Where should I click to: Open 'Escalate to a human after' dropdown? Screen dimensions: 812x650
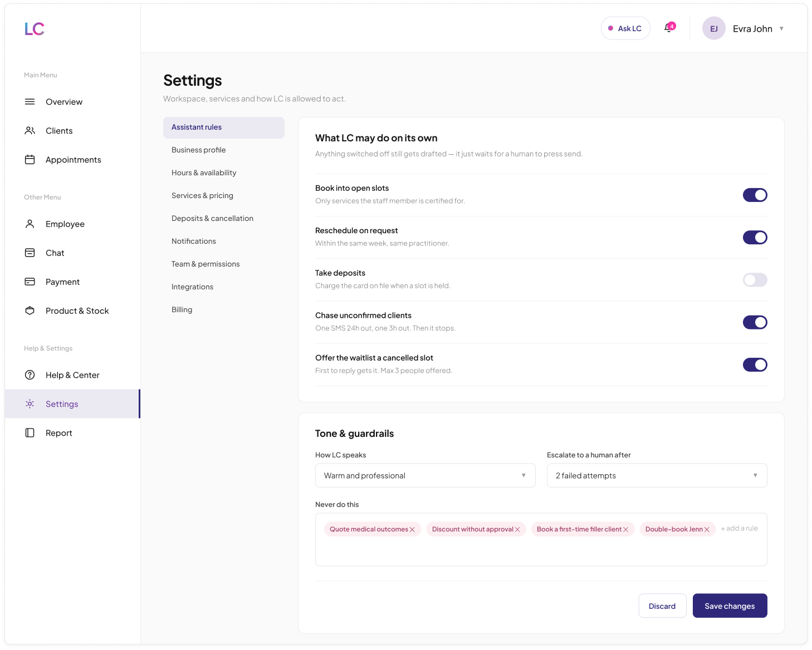click(657, 476)
